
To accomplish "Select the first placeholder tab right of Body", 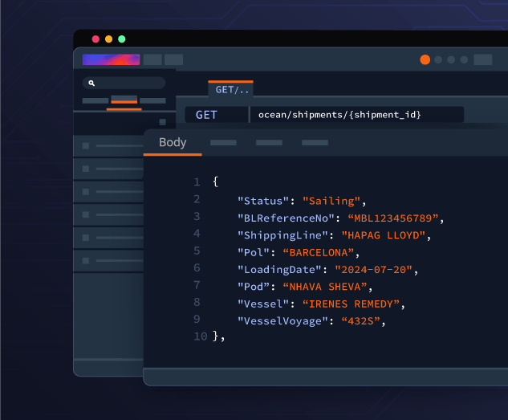I will (x=223, y=143).
